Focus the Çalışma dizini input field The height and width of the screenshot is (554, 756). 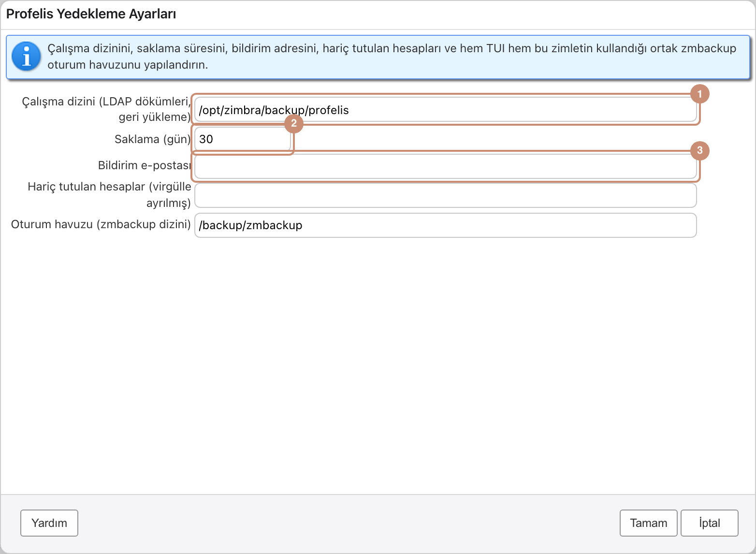click(445, 110)
